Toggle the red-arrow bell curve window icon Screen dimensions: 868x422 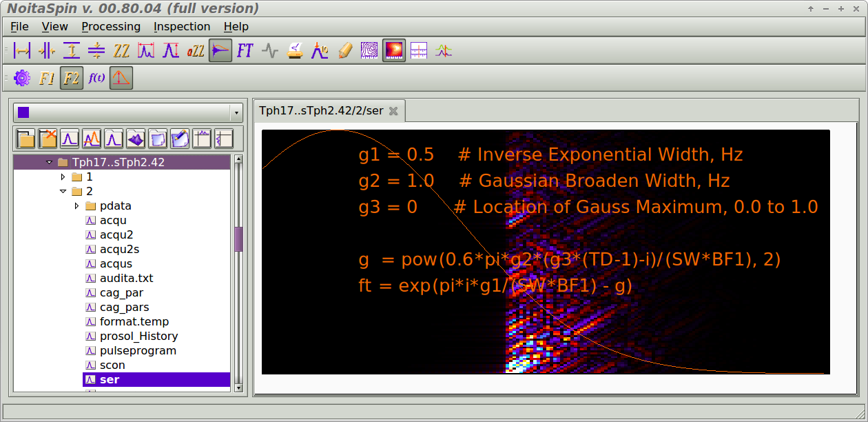pos(121,78)
